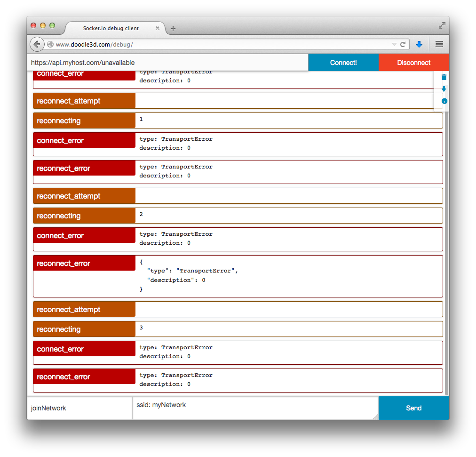Select the Socket.io debug client tab
This screenshot has width=476, height=457.
[x=115, y=28]
